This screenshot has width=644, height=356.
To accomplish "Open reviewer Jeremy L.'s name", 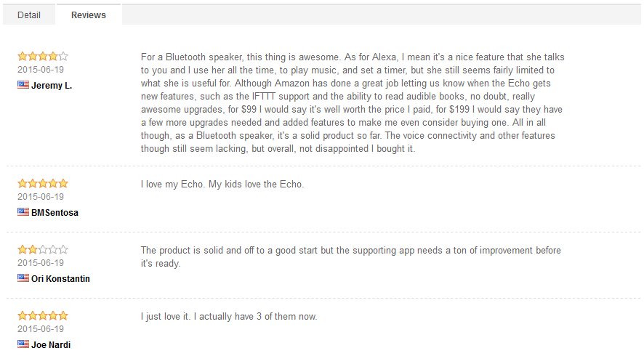I will 52,86.
